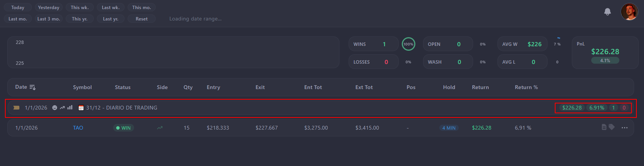Image resolution: width=644 pixels, height=166 pixels.
Task: Click the WIN status badge
Action: (x=123, y=128)
